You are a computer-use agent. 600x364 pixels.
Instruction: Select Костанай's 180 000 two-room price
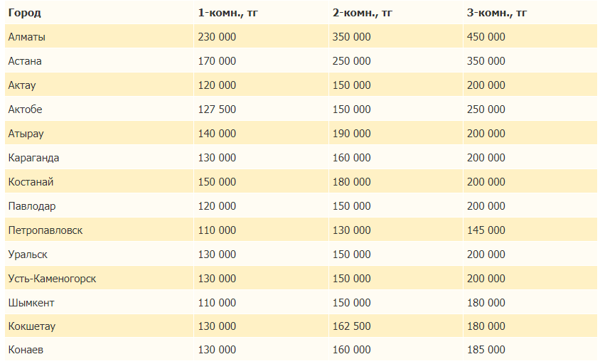point(351,182)
